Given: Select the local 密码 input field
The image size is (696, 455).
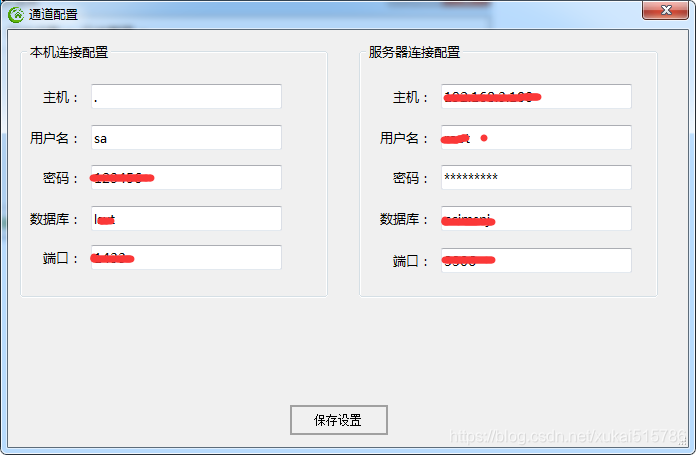Looking at the screenshot, I should (186, 178).
